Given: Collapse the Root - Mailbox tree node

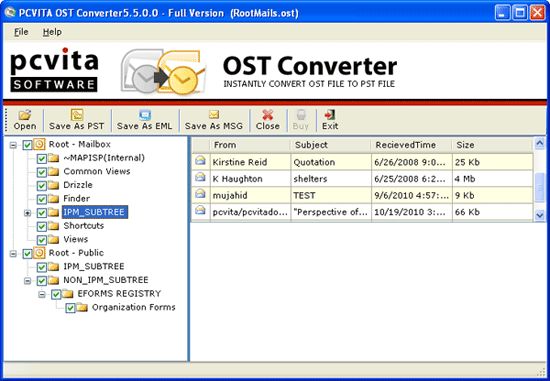Looking at the screenshot, I should click(x=13, y=145).
